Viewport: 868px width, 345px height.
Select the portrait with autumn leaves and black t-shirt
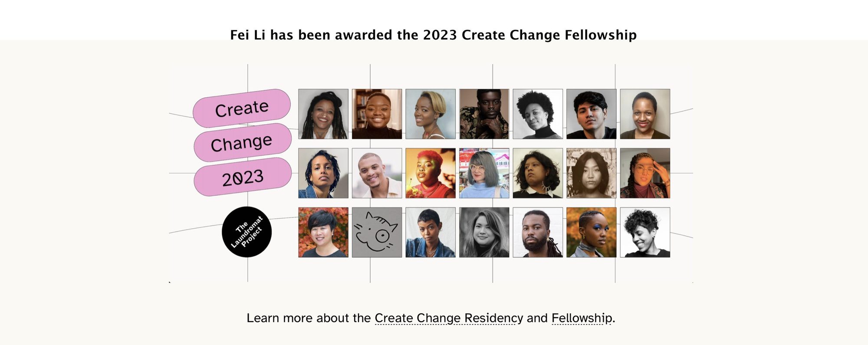click(323, 232)
